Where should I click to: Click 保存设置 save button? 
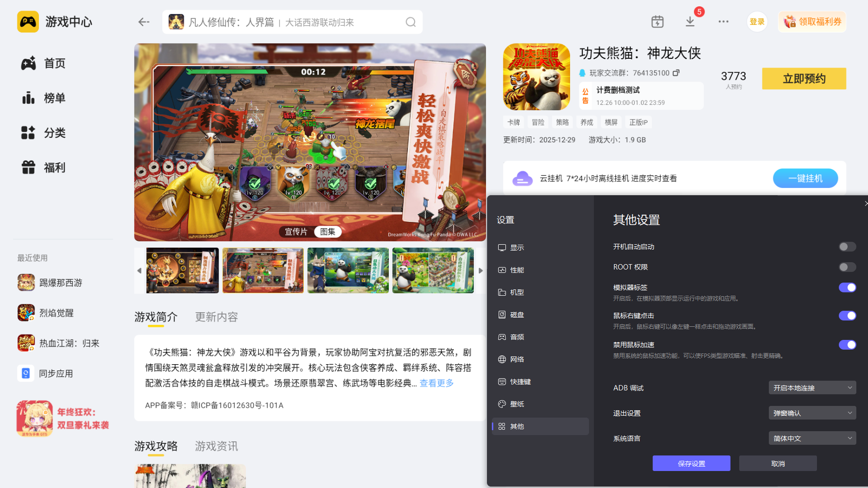click(x=692, y=464)
